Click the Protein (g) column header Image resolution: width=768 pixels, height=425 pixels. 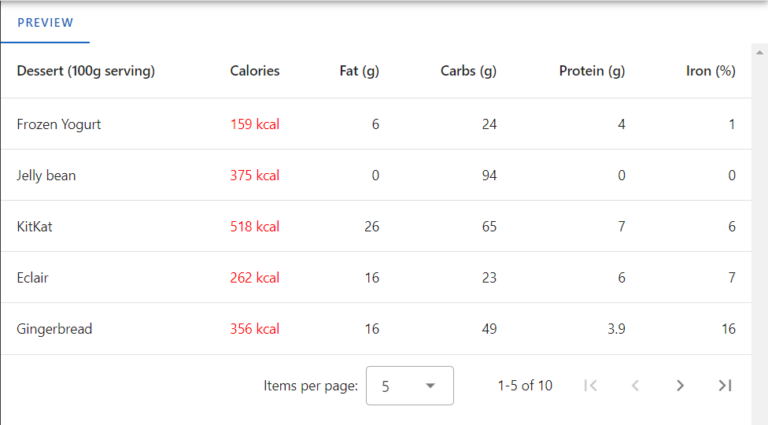coord(592,71)
